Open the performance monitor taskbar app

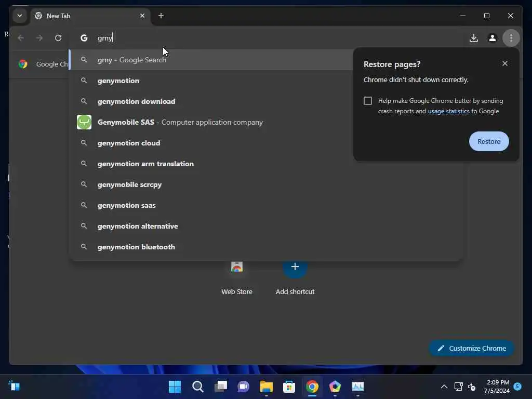357,387
